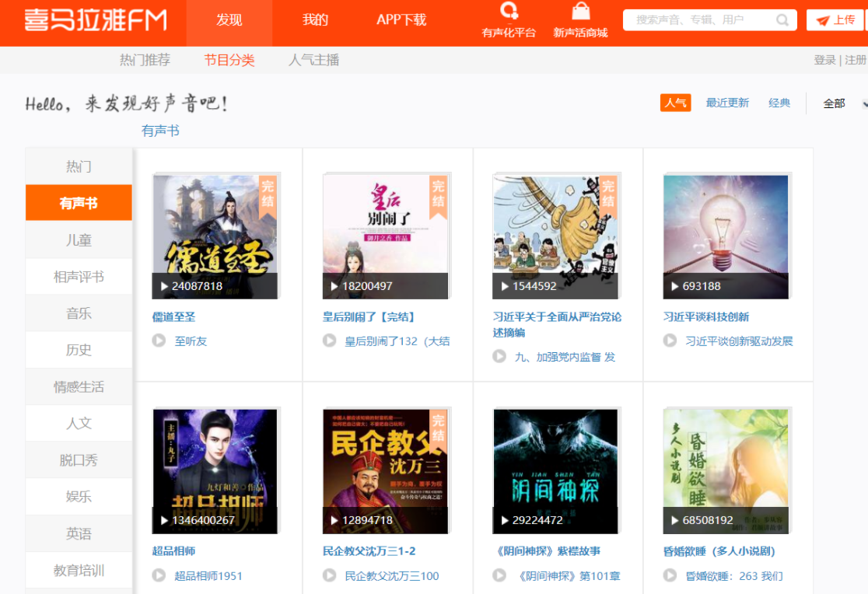Play the track 《阴间神探》第101章

tap(499, 575)
